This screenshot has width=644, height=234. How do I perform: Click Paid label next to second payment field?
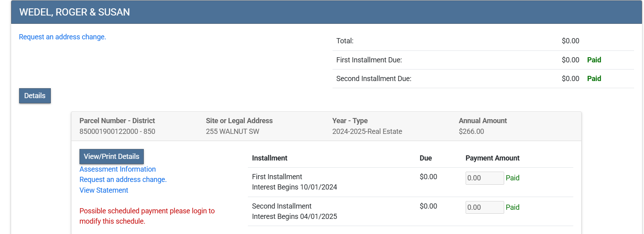pyautogui.click(x=512, y=207)
